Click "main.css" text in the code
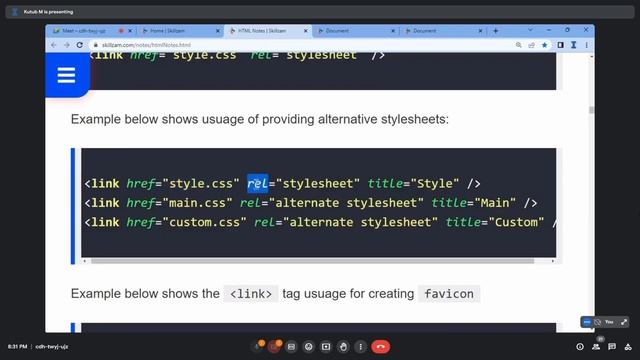 197,203
